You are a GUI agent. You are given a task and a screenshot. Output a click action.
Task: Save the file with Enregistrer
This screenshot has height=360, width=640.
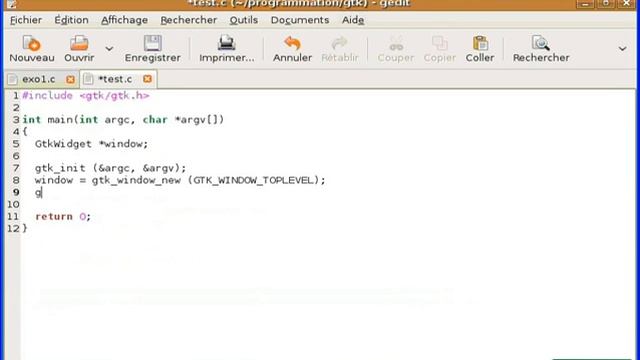point(153,49)
